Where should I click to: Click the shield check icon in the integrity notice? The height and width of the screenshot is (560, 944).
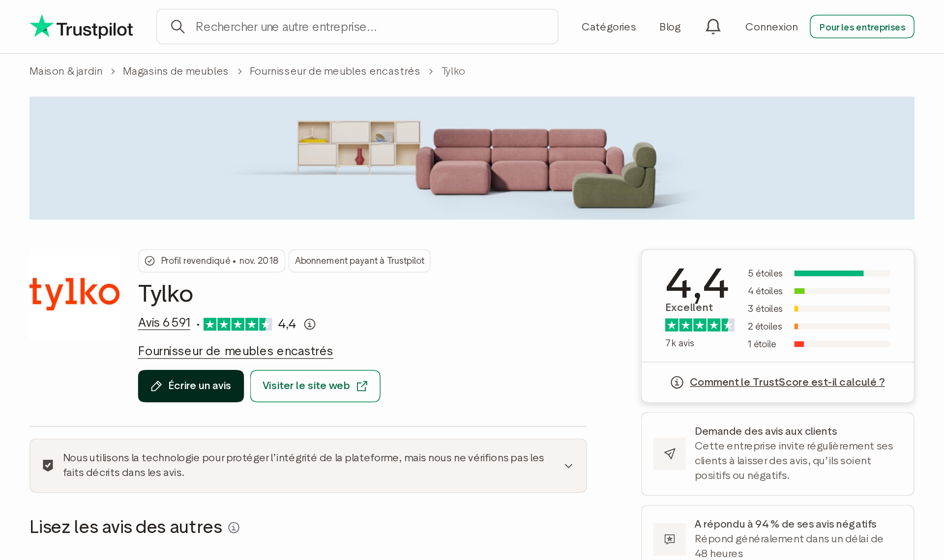48,465
